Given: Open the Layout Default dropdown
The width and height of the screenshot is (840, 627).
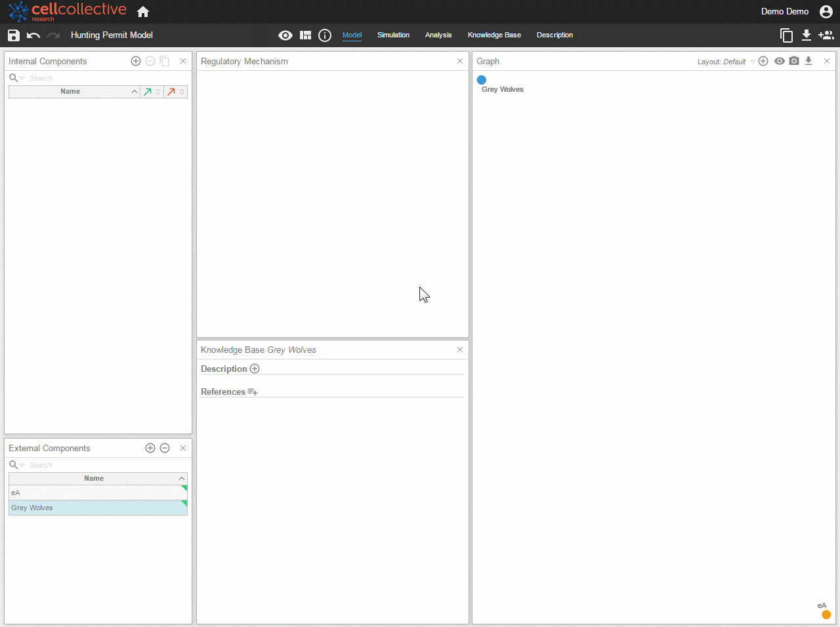Looking at the screenshot, I should pos(726,62).
